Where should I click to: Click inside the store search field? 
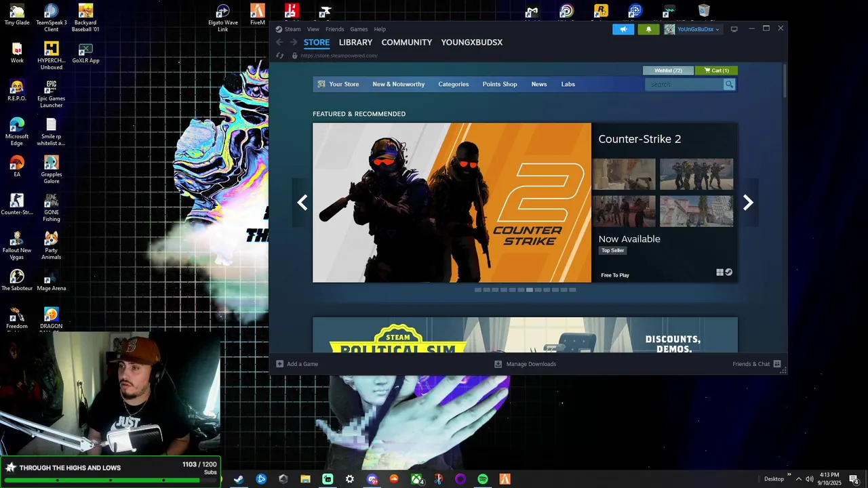[x=685, y=84]
